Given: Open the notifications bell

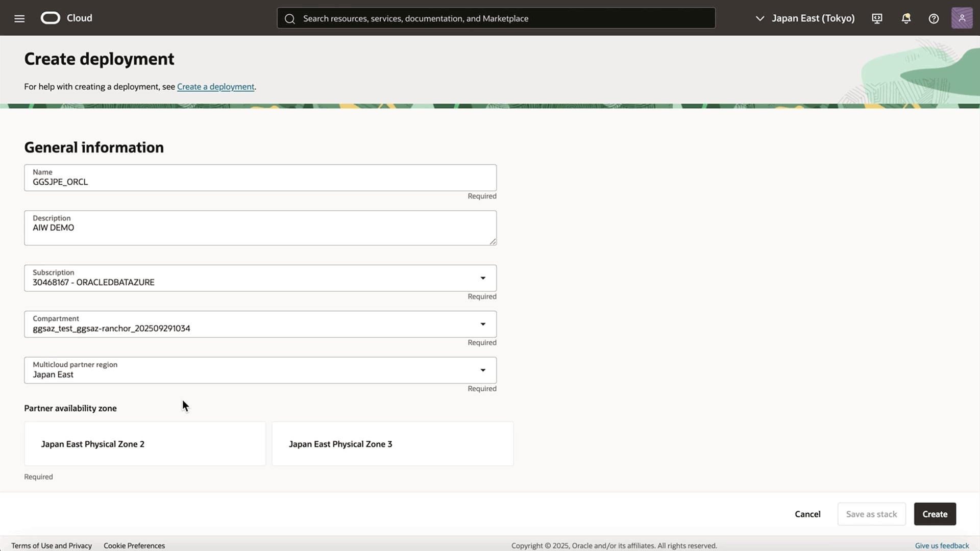Looking at the screenshot, I should click(x=906, y=18).
